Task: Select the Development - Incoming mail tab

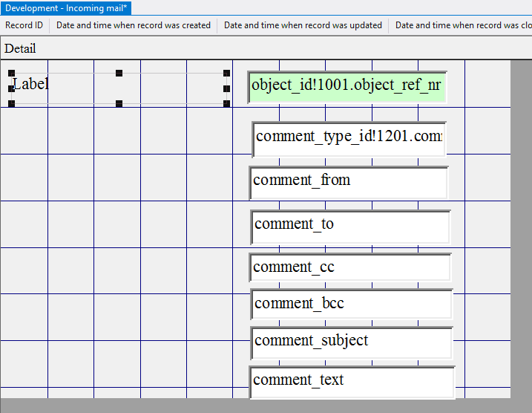Action: coord(66,7)
